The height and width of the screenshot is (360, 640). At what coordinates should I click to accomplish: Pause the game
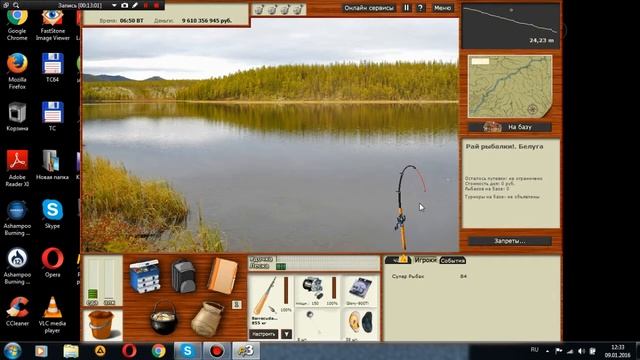coord(407,8)
